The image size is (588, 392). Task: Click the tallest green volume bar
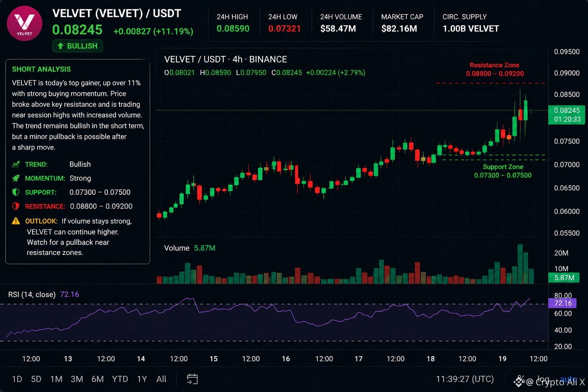[x=520, y=264]
